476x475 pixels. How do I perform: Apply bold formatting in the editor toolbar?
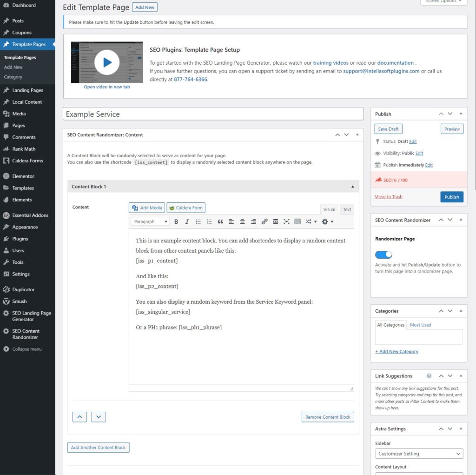[176, 221]
